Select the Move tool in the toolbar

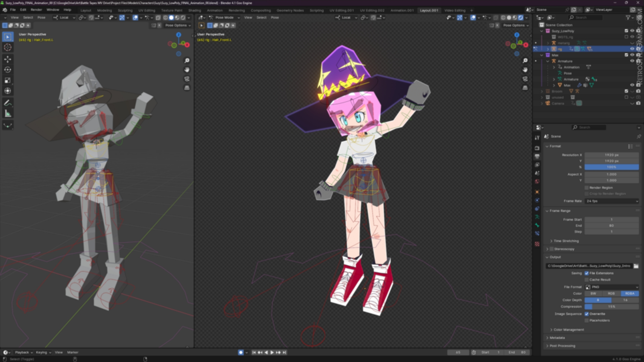8,59
